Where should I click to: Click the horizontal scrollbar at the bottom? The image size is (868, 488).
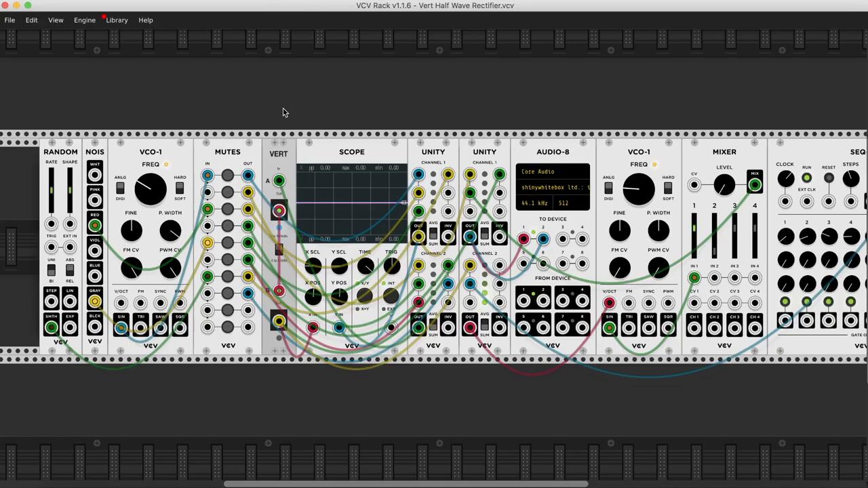click(x=406, y=484)
